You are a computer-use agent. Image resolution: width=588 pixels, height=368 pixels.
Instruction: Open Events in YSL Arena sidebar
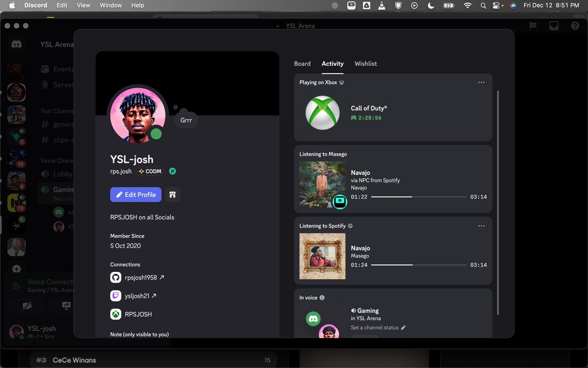point(57,69)
